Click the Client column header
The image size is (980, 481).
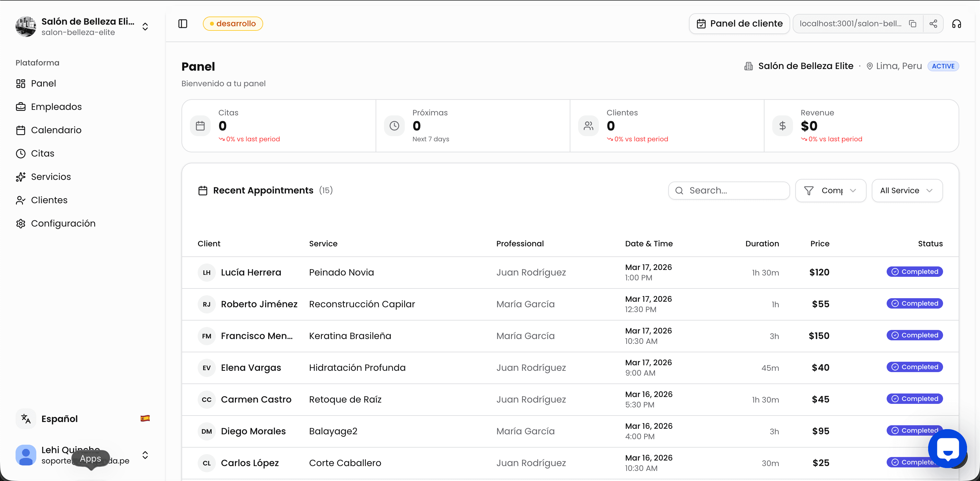(209, 244)
